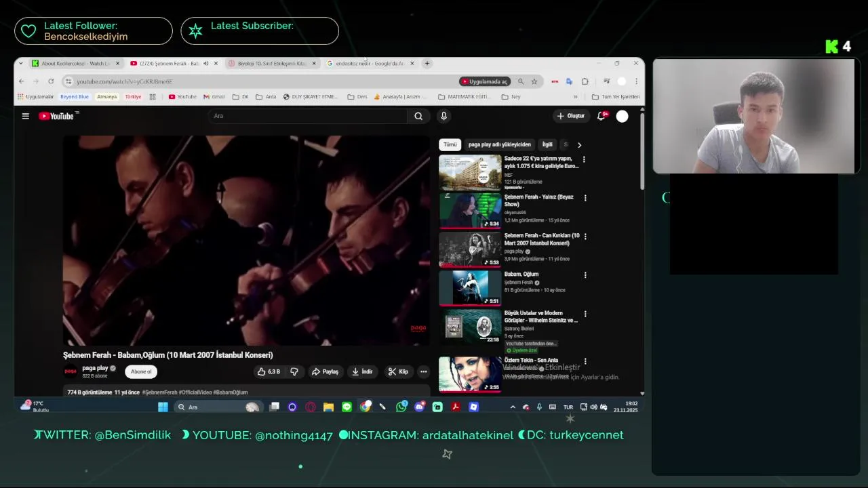Open a new Chrome tab
The image size is (868, 488).
pyautogui.click(x=427, y=63)
